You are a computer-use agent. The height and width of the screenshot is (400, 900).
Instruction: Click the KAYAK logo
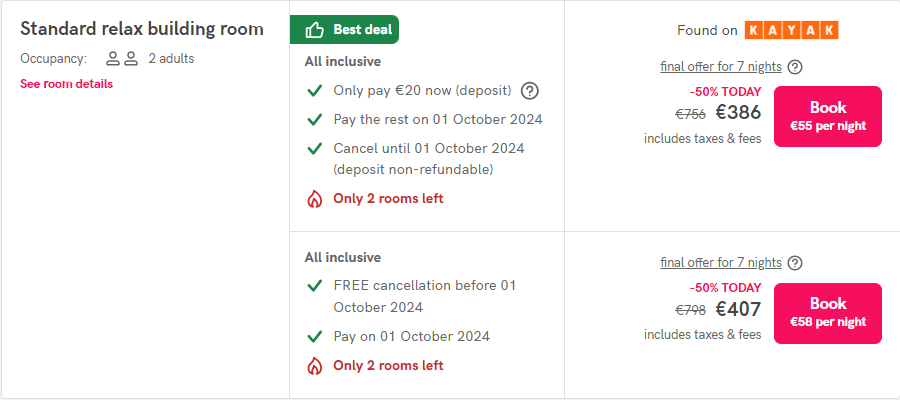pos(792,30)
